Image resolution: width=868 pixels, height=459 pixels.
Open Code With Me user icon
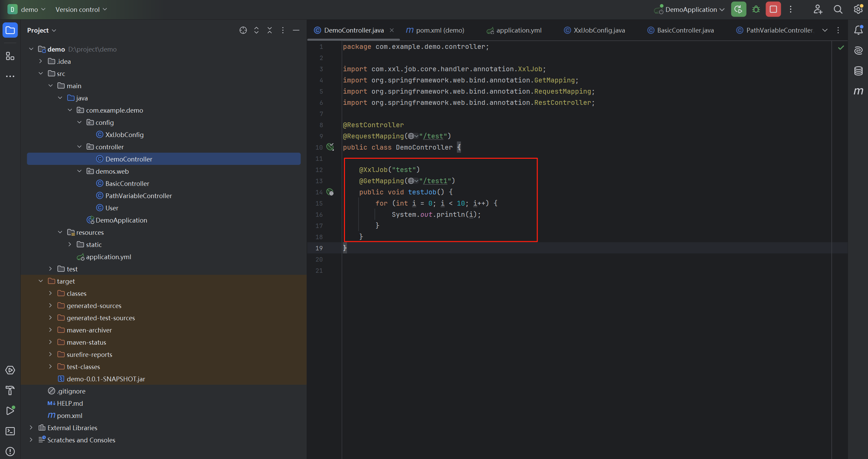coord(818,9)
